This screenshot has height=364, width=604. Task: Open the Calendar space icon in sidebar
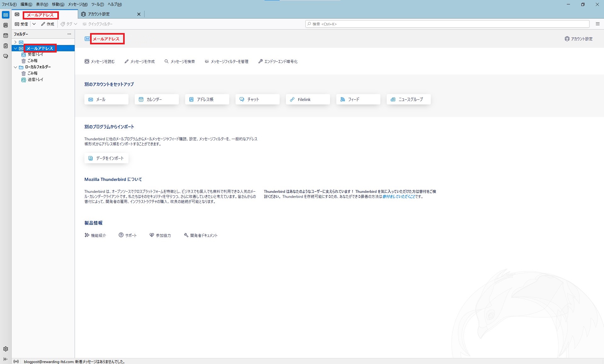click(x=5, y=36)
